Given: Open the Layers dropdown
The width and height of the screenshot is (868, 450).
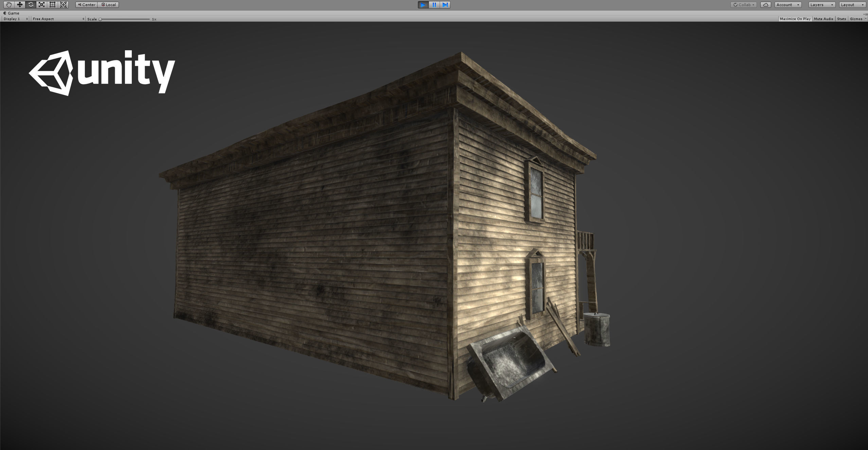Looking at the screenshot, I should click(x=821, y=5).
